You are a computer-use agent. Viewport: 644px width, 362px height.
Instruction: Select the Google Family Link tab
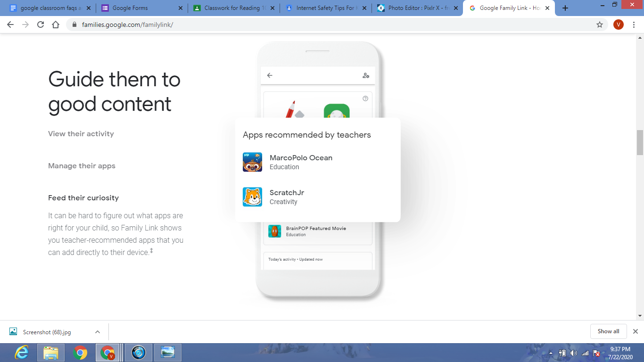509,8
